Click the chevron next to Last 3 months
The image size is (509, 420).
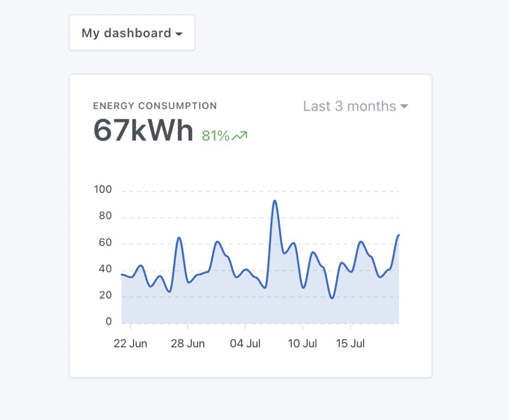coord(404,106)
